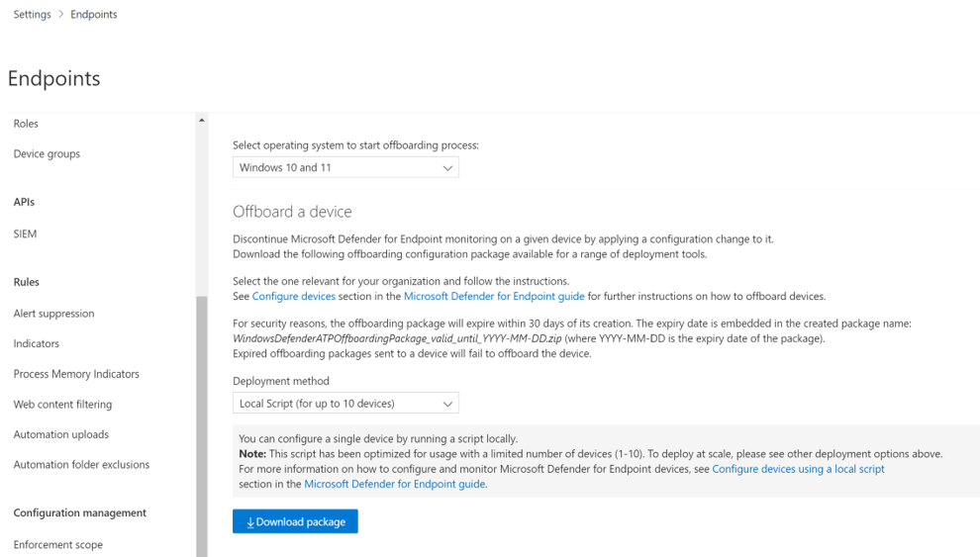
Task: Click the Download package button
Action: point(295,521)
